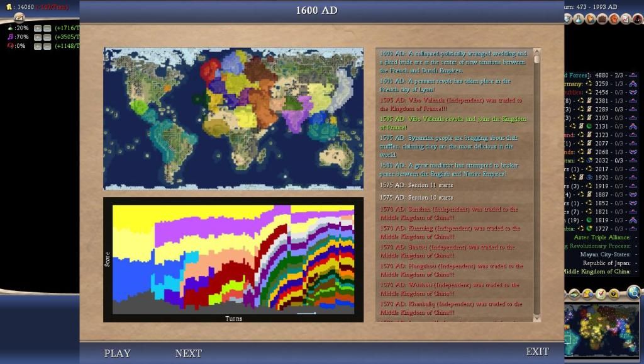Click the 14060 gold amount text
This screenshot has width=644, height=364.
(x=26, y=7)
